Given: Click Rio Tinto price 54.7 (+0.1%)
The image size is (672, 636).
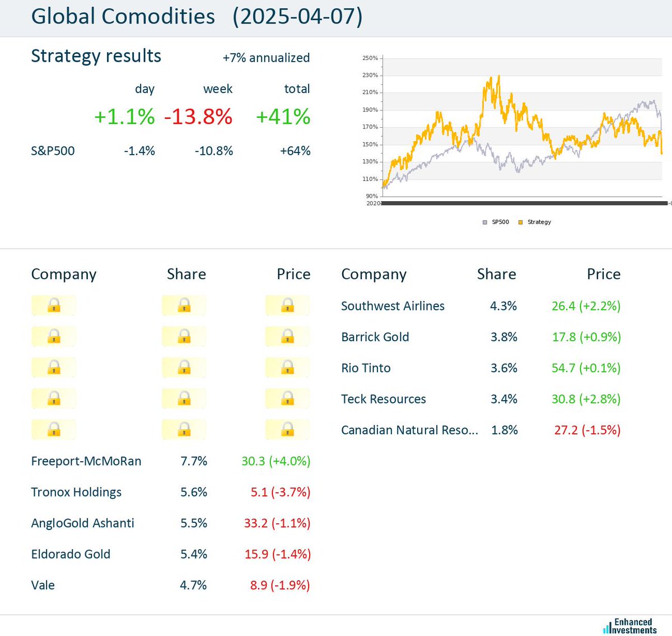Looking at the screenshot, I should click(x=586, y=368).
